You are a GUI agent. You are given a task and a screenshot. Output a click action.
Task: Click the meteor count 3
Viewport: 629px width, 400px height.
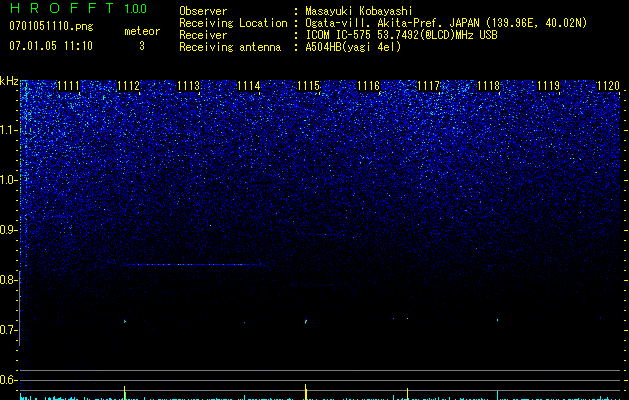[x=142, y=46]
